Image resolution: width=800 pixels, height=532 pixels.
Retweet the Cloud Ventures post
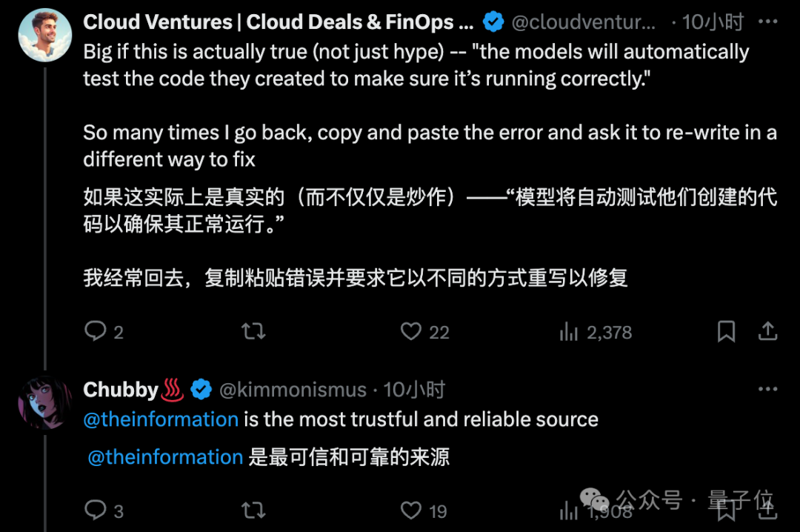(x=253, y=332)
